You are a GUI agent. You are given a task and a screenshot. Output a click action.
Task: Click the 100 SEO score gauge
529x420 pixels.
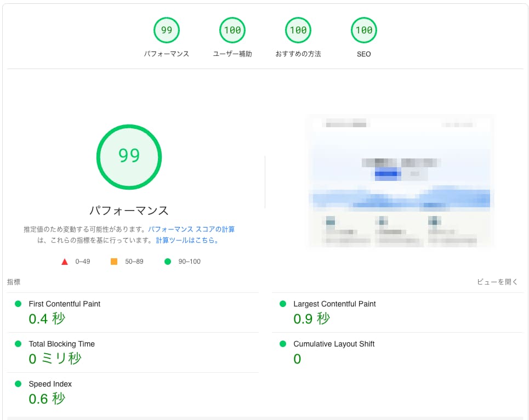363,30
